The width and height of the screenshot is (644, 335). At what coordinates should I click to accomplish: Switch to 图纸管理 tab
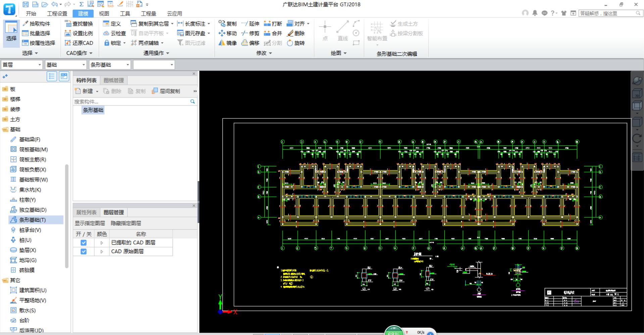coord(114,80)
